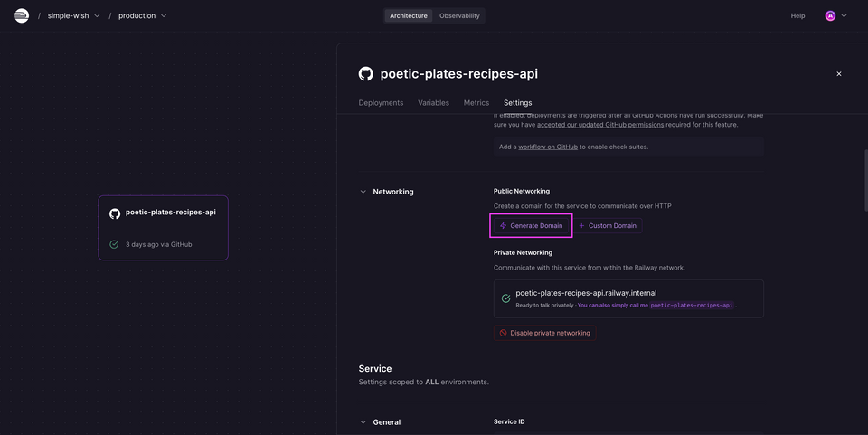Screen dimensions: 868x435
Task: Expand the account menu chevron
Action: pyautogui.click(x=844, y=16)
